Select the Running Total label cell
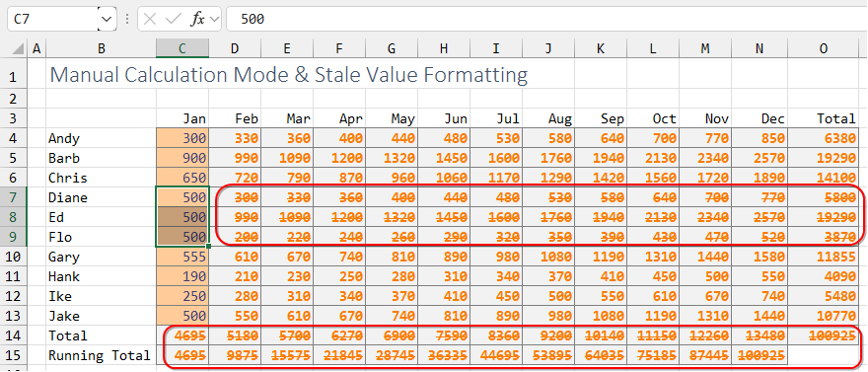The width and height of the screenshot is (868, 372). 101,355
